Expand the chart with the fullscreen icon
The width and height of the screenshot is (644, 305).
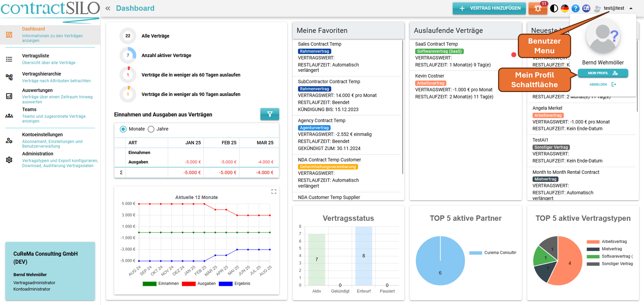pyautogui.click(x=274, y=192)
